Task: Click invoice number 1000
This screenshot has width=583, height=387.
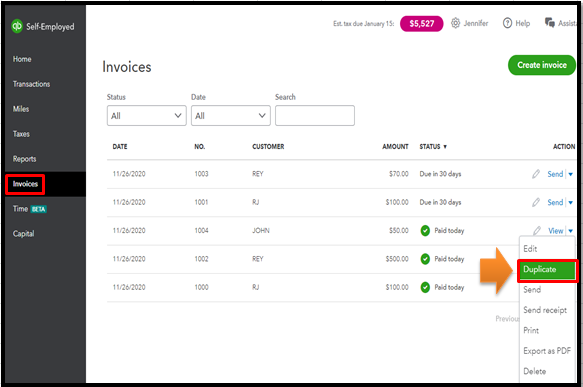Action: [201, 287]
